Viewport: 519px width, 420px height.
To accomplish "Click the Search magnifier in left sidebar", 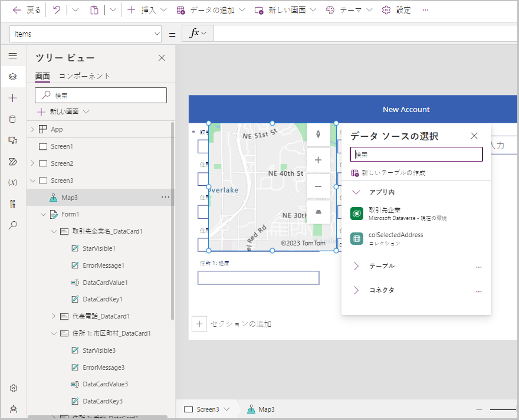I will [12, 225].
